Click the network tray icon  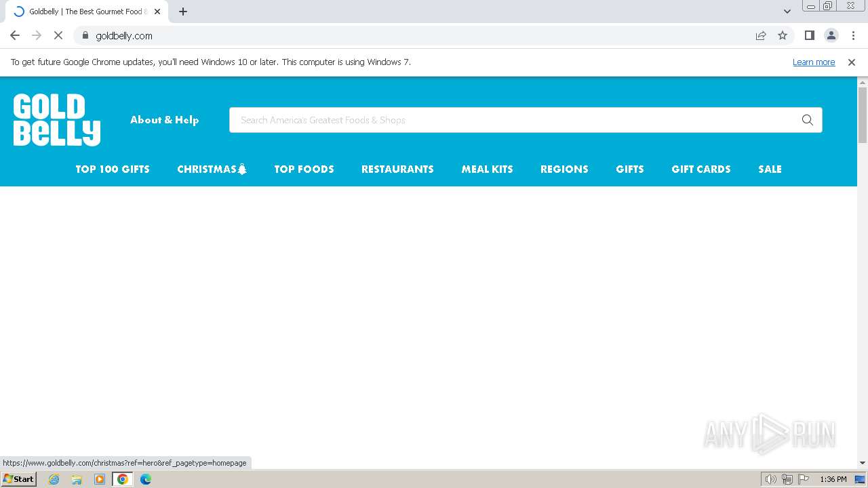pyautogui.click(x=787, y=479)
